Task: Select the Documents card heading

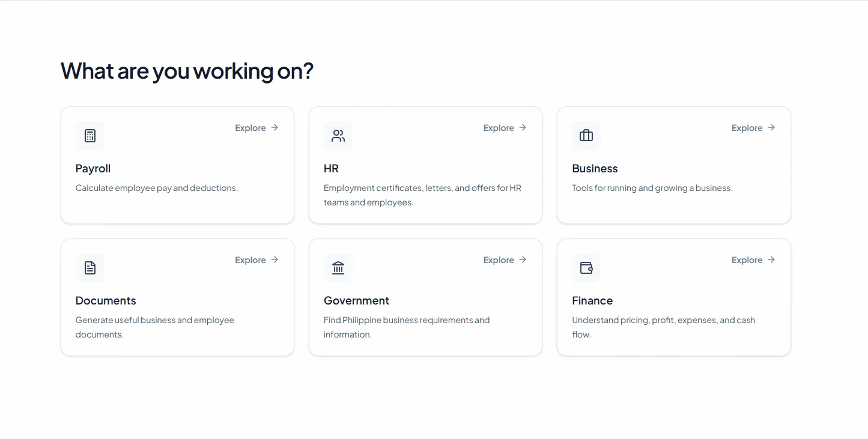Action: click(x=106, y=301)
